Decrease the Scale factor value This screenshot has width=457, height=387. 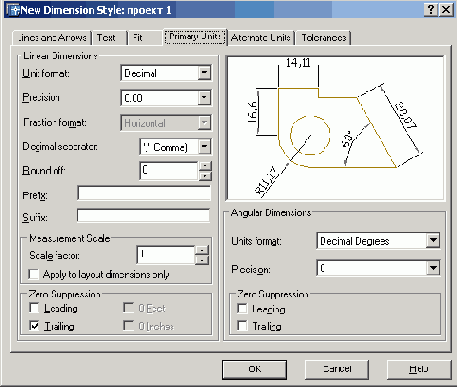point(202,260)
